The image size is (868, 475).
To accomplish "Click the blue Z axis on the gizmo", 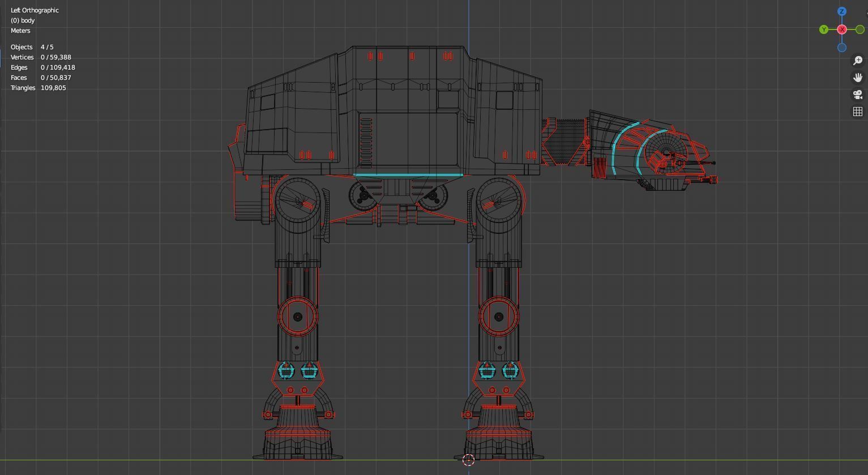I will tap(842, 11).
